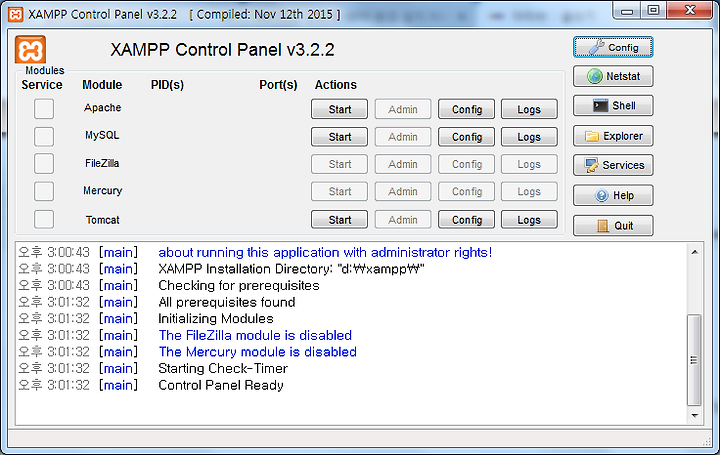
Task: Open MySQL Config button
Action: tap(467, 137)
